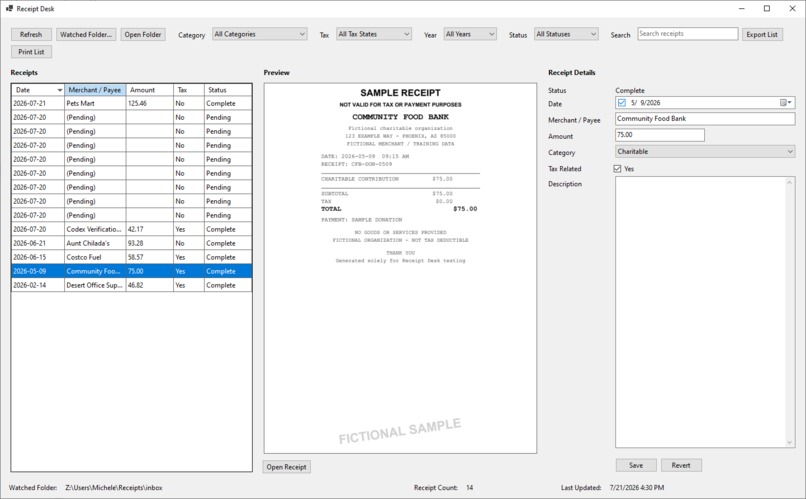Select the Desert Office Sup... receipt row
This screenshot has width=806, height=499.
132,285
